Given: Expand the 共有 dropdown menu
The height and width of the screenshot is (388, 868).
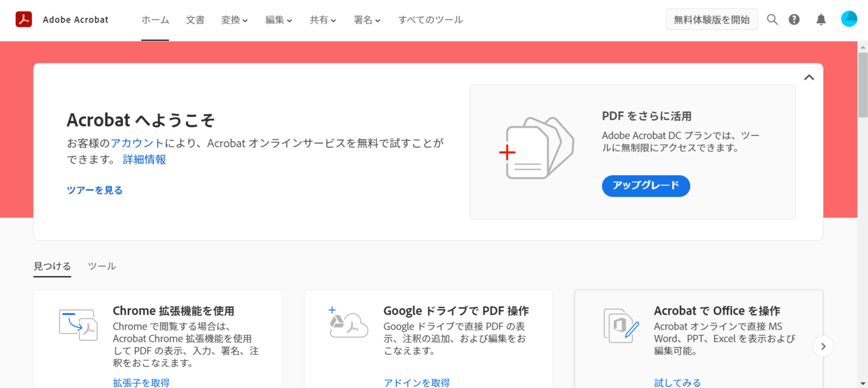Looking at the screenshot, I should point(322,20).
